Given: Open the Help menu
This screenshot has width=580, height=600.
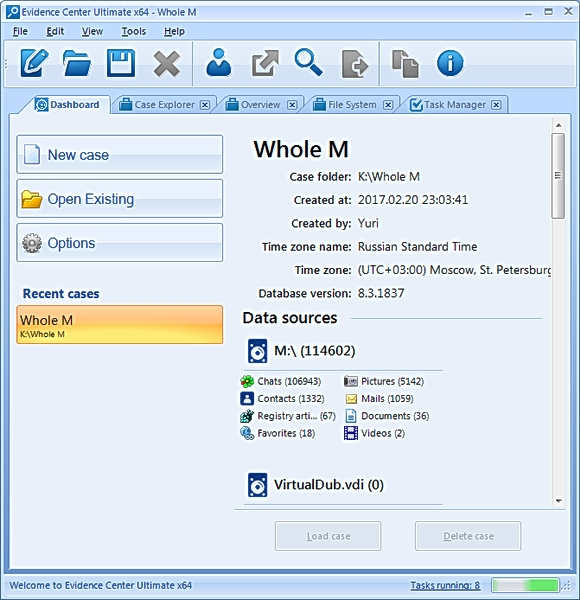Looking at the screenshot, I should [x=174, y=31].
